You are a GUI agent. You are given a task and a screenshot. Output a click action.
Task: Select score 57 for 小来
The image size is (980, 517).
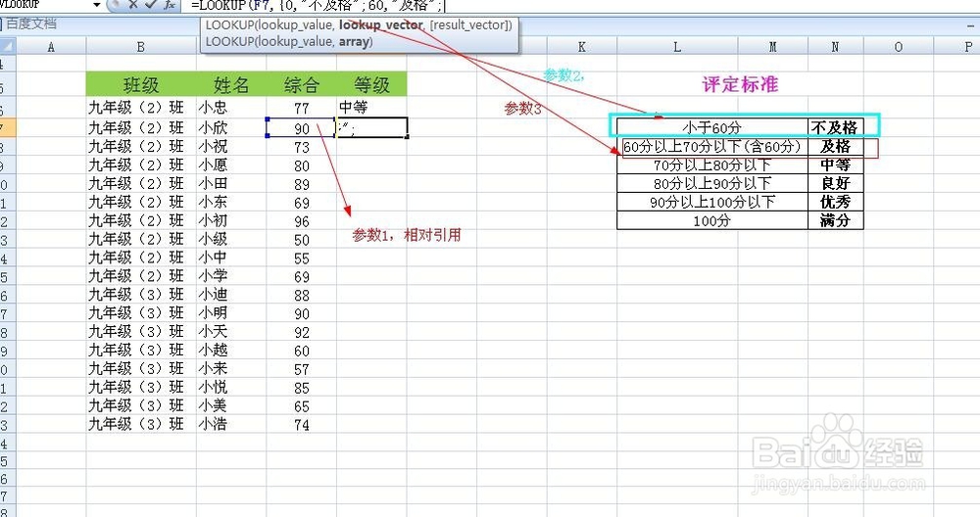pyautogui.click(x=301, y=369)
